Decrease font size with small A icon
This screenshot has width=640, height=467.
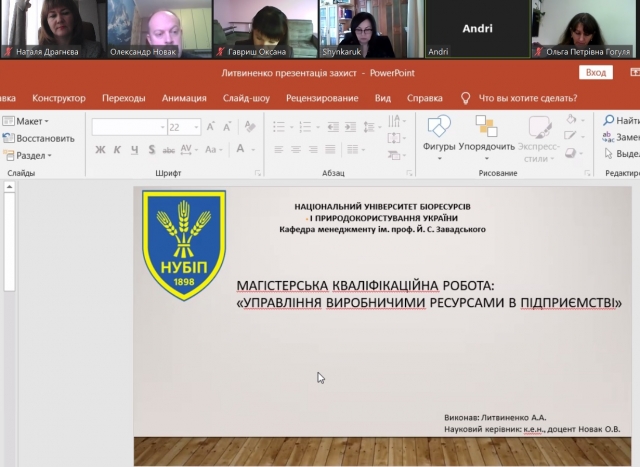point(227,127)
